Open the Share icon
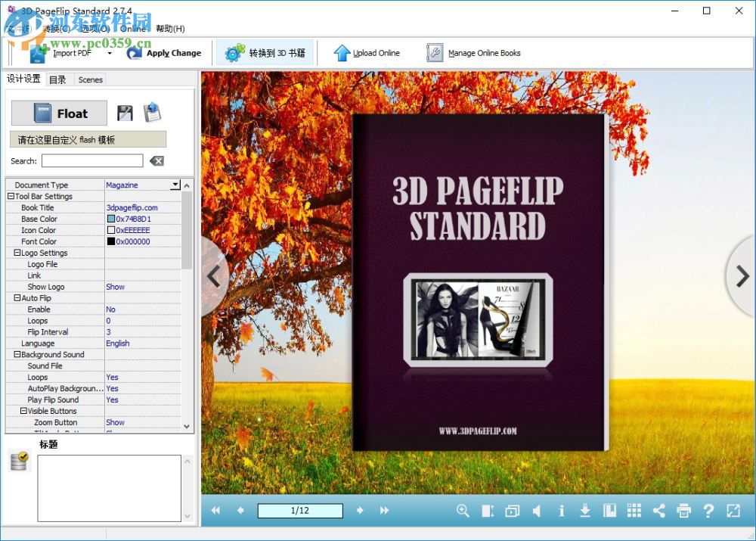This screenshot has width=756, height=541. click(658, 511)
